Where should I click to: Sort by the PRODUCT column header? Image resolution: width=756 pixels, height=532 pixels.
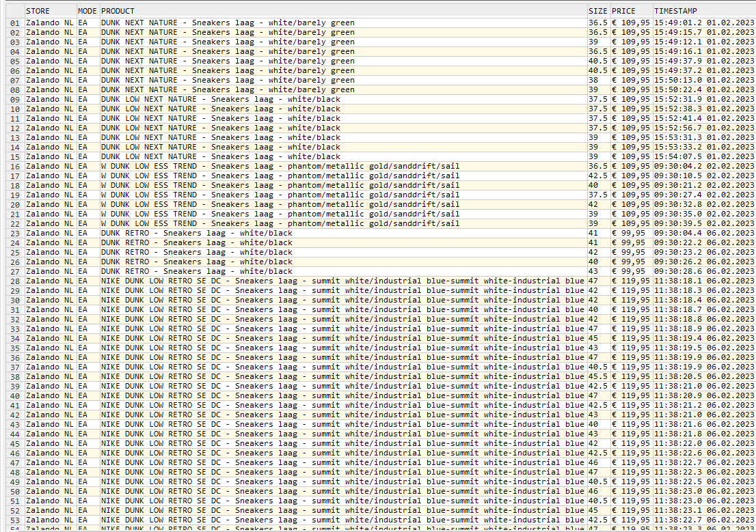click(343, 11)
